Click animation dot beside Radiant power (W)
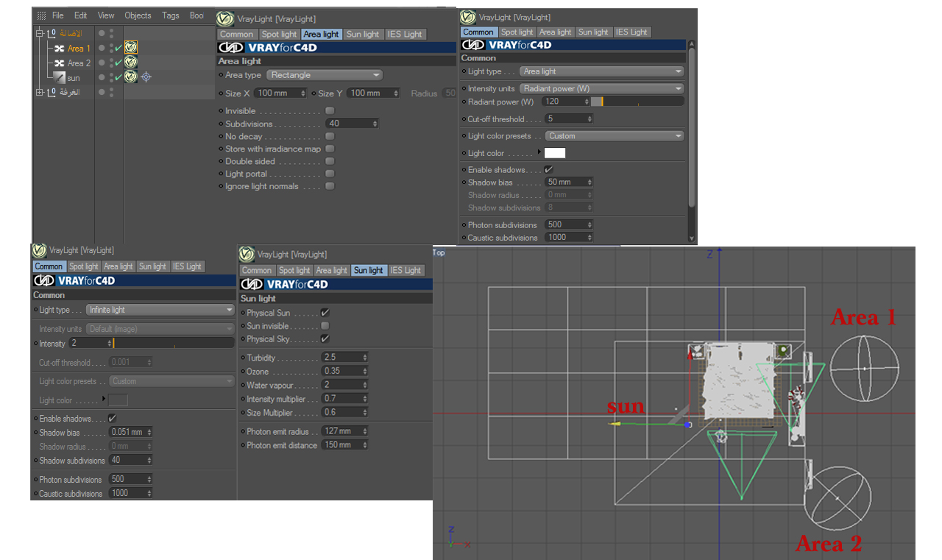Viewport: 942px width, 560px height. tap(464, 102)
